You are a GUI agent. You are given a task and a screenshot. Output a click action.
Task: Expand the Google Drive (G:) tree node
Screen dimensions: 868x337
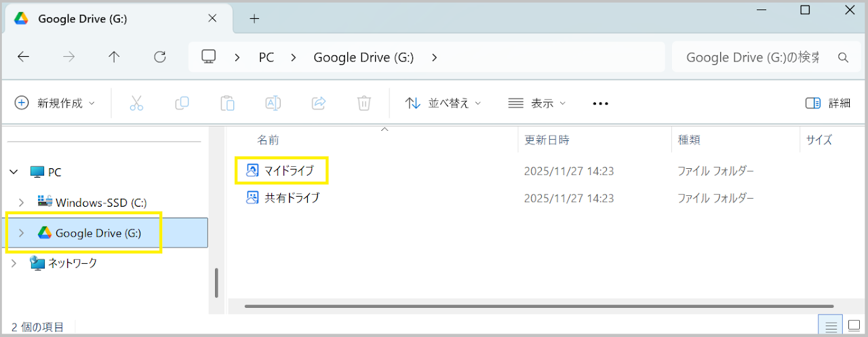point(22,233)
